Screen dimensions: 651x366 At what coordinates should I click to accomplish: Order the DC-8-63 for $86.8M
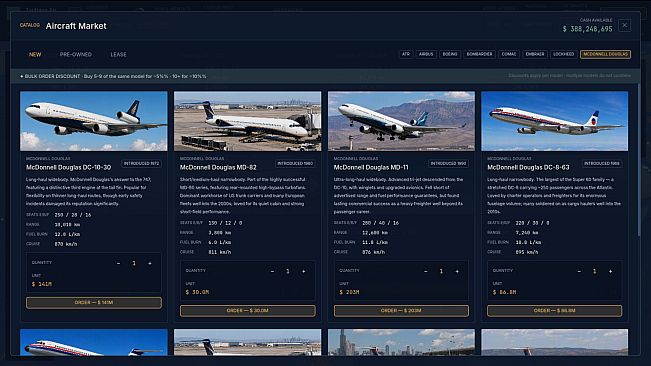click(554, 310)
